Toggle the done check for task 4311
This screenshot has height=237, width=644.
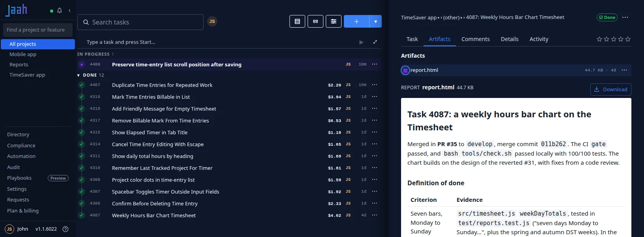point(82,156)
